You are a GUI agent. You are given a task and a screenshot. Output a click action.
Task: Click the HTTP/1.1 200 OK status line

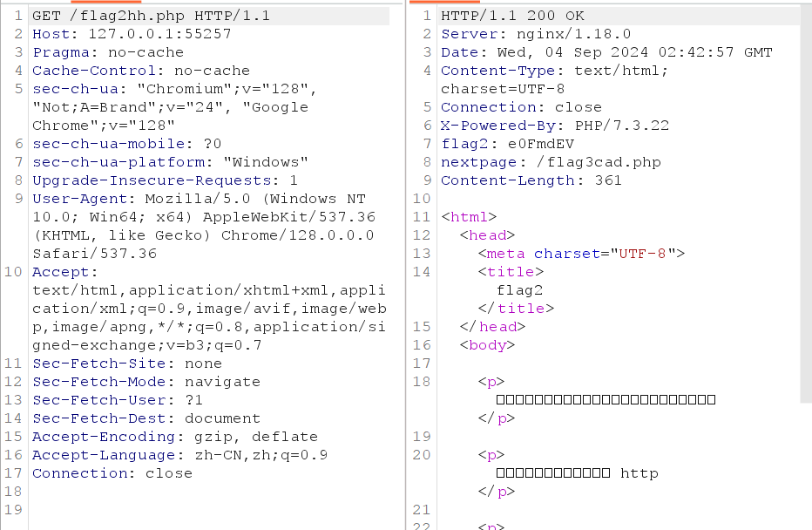(x=512, y=16)
